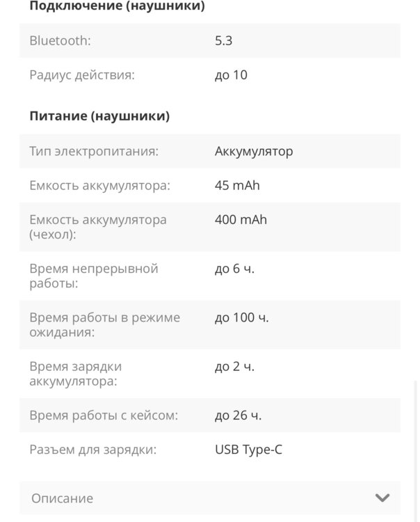Screen dimensions: 420x522
Task: Expand the Описание section
Action: pyautogui.click(x=62, y=498)
